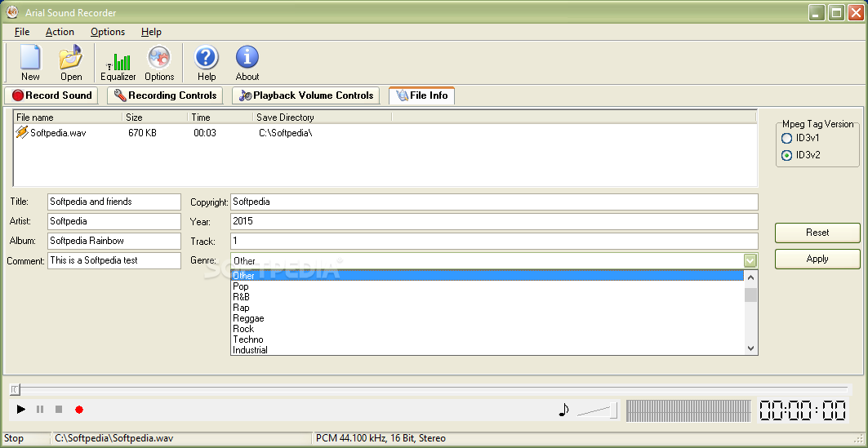
Task: Click the Play button
Action: click(21, 410)
